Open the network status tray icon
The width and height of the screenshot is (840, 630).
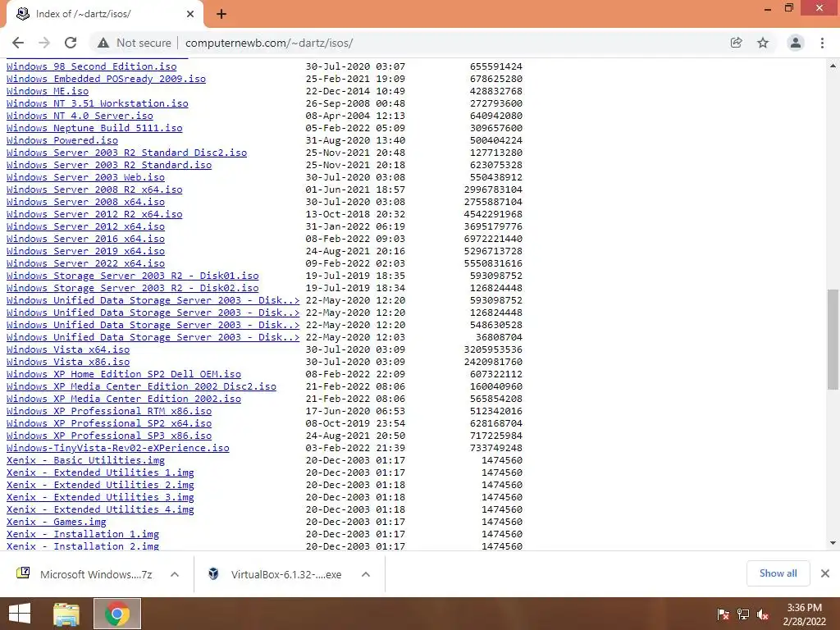(x=743, y=614)
